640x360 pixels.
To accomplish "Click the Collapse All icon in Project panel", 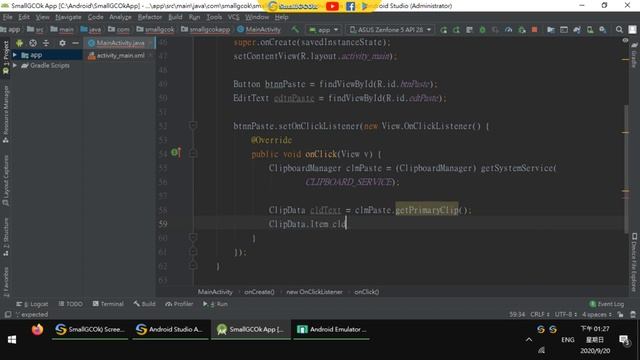I will click(x=46, y=43).
